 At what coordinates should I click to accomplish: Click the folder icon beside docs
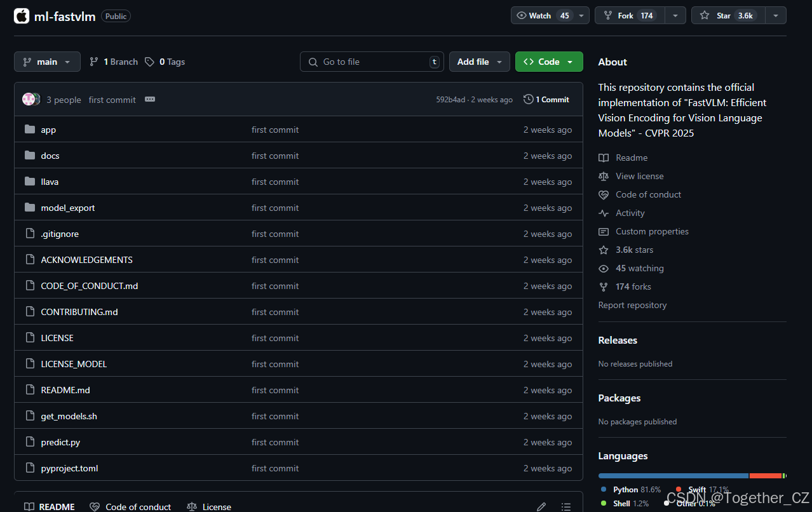point(30,156)
